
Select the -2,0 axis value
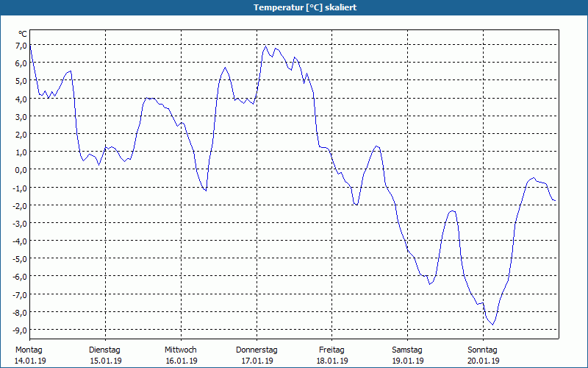click(x=20, y=205)
